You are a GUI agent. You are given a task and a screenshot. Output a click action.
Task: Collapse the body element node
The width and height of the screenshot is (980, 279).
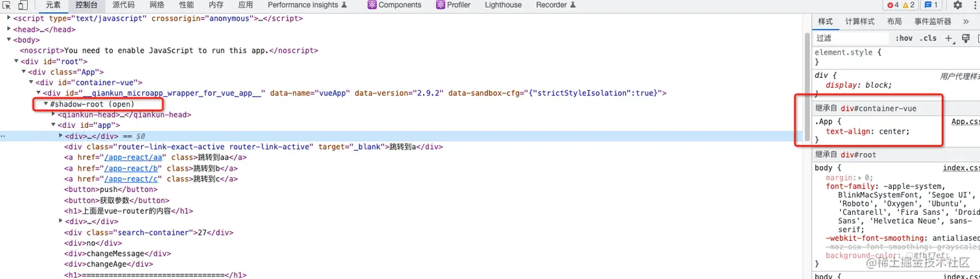point(9,40)
